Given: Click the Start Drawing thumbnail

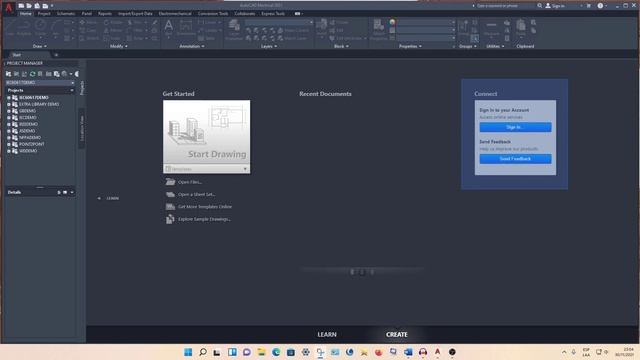Looking at the screenshot, I should tap(207, 133).
